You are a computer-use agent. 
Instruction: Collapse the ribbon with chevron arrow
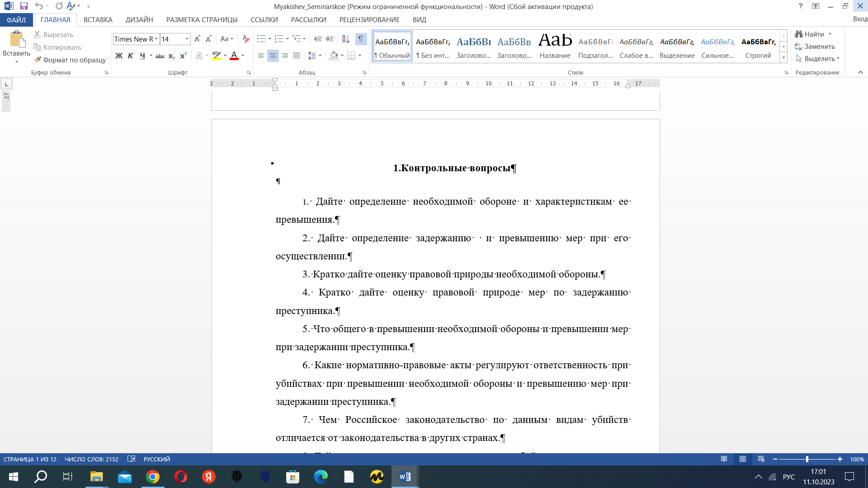pos(860,72)
